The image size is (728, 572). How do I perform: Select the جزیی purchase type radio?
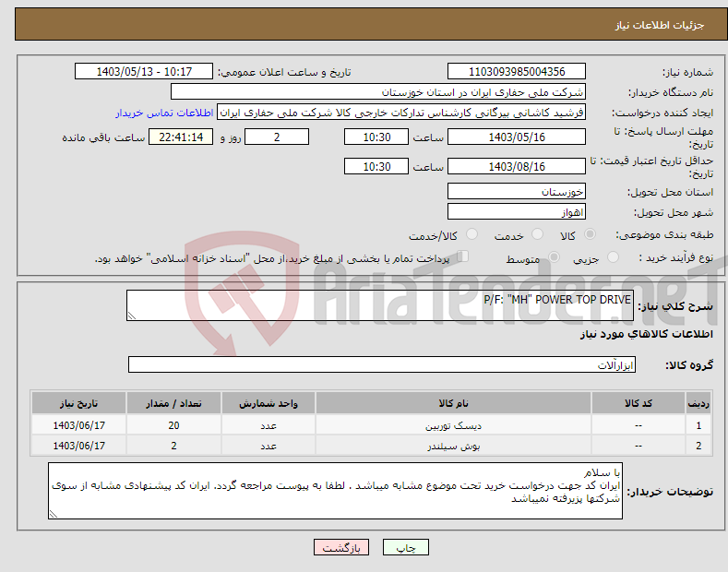[x=613, y=256]
